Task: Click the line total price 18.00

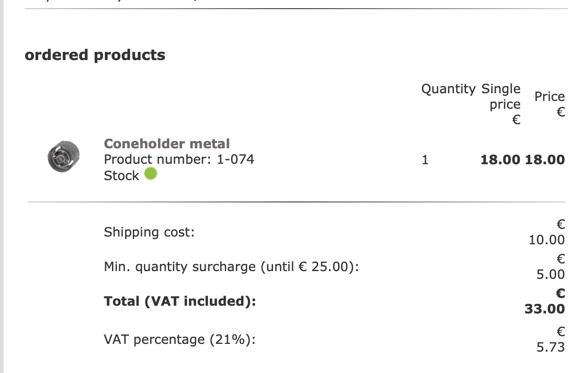Action: (545, 160)
